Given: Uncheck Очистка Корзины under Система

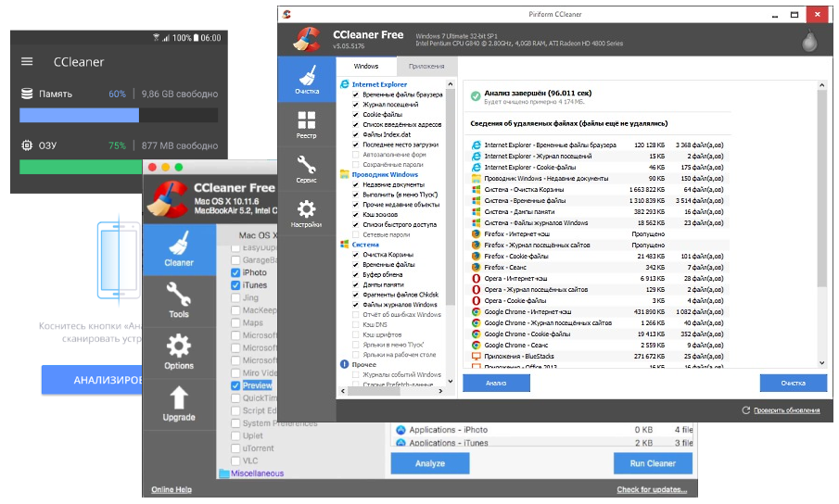Looking at the screenshot, I should point(355,255).
